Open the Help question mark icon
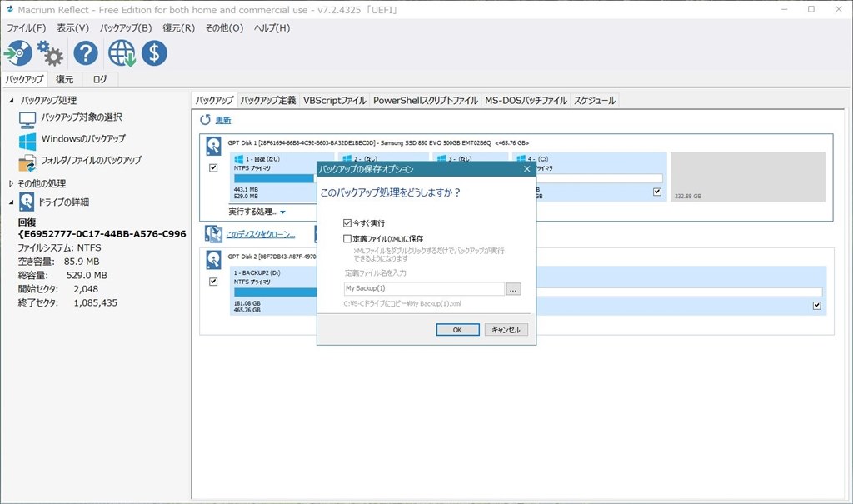This screenshot has height=504, width=853. pos(85,52)
